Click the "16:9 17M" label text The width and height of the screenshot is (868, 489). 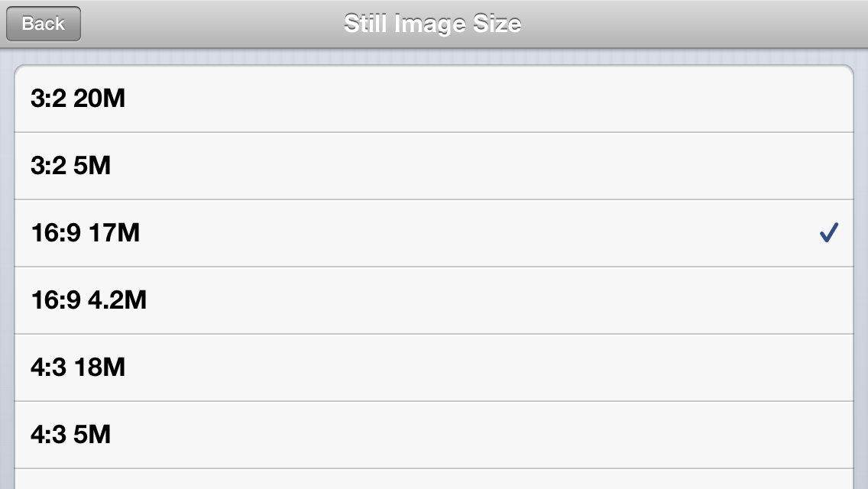pos(86,234)
